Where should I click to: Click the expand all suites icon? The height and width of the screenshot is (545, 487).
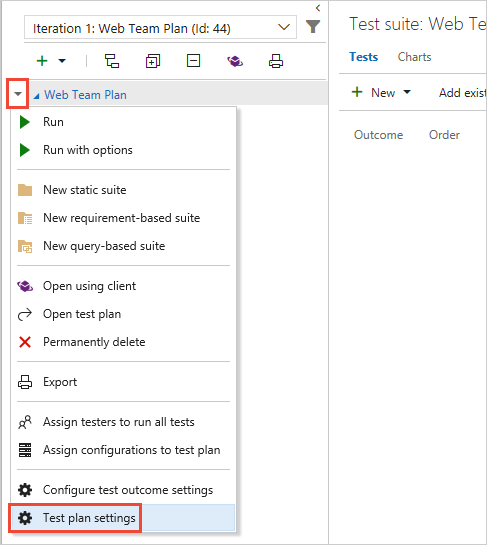[x=153, y=61]
